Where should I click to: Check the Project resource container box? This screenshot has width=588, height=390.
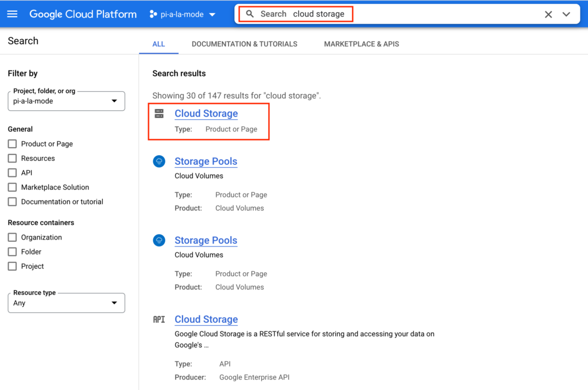[13, 267]
